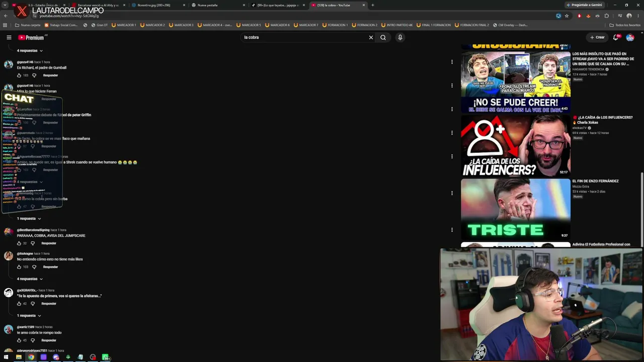Open the 'INTRO PARTIDO 4K' bookmark
The width and height of the screenshot is (644, 362).
pos(397,25)
